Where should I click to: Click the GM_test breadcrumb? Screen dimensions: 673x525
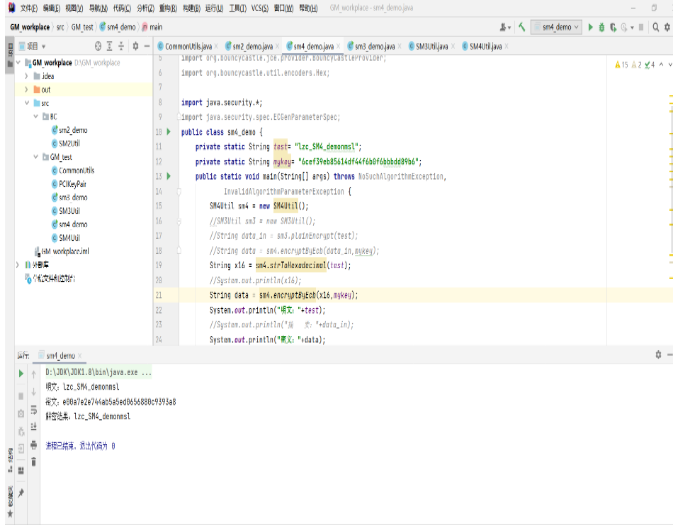click(82, 27)
